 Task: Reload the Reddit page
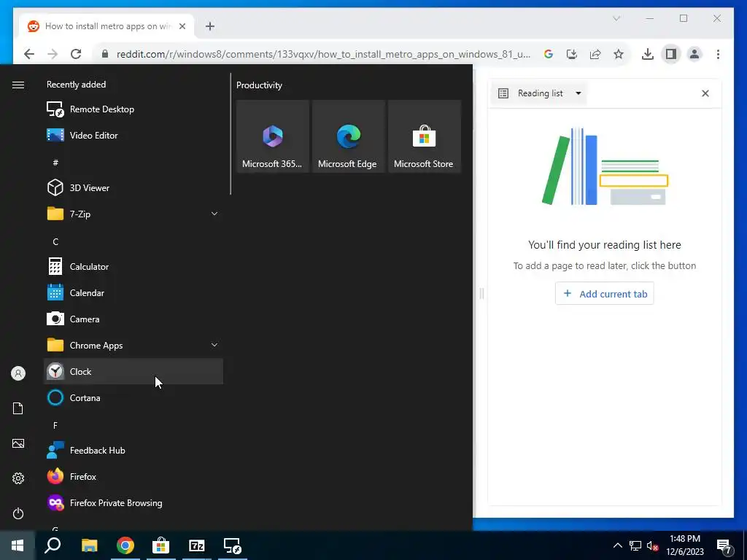[x=76, y=54]
